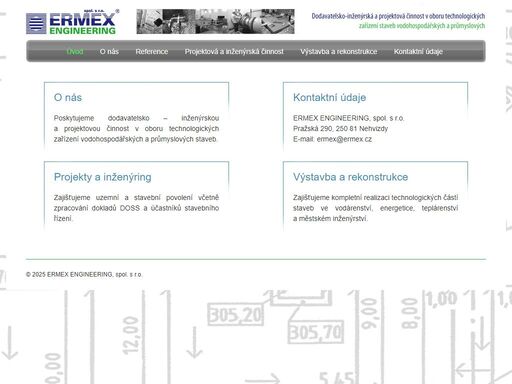512x384 pixels.
Task: Open Kontaktní údaje in navigation bar
Action: tap(418, 52)
